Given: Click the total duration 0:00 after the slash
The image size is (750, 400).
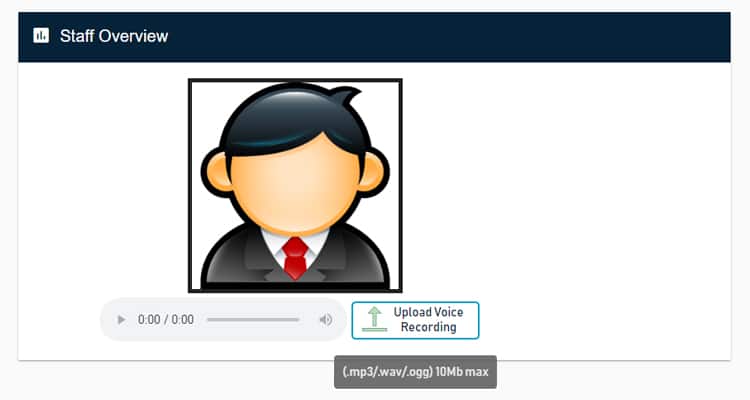Looking at the screenshot, I should coord(183,320).
